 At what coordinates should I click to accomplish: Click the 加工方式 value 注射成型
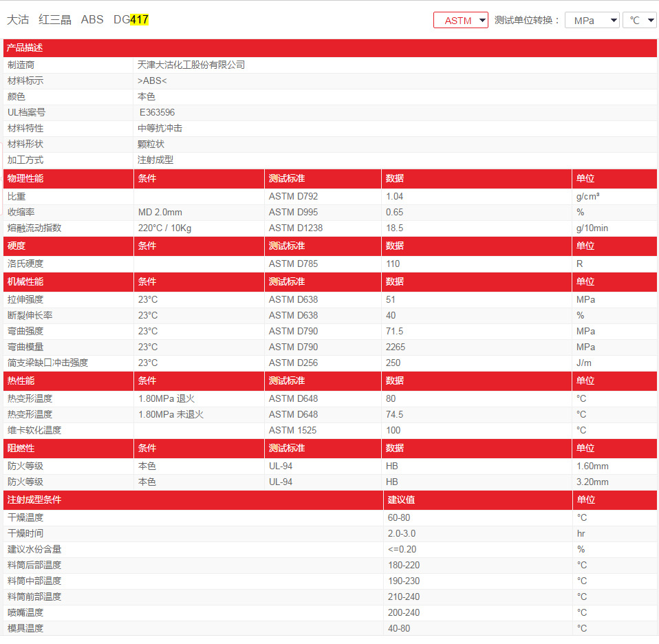tap(155, 160)
